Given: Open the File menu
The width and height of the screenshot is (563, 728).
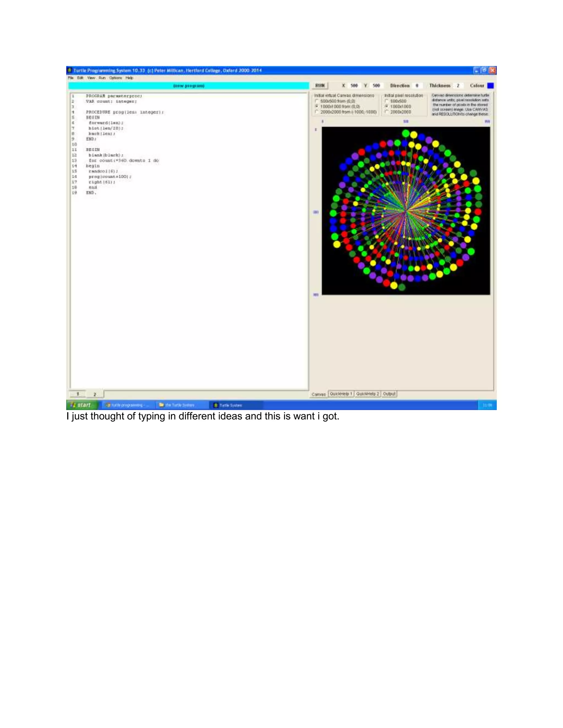Looking at the screenshot, I should [x=71, y=78].
